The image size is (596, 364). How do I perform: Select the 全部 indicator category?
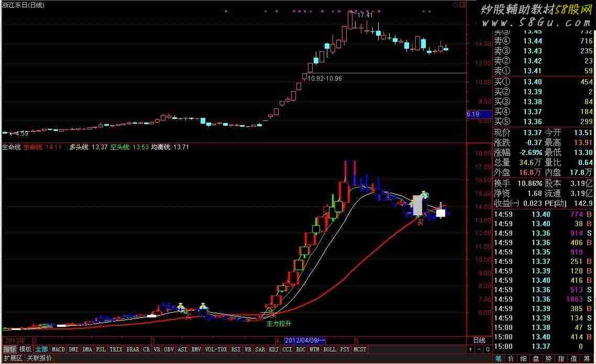(x=41, y=349)
